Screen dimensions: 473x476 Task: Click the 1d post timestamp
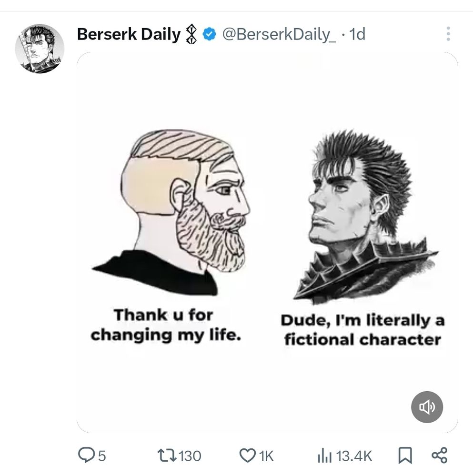point(357,34)
